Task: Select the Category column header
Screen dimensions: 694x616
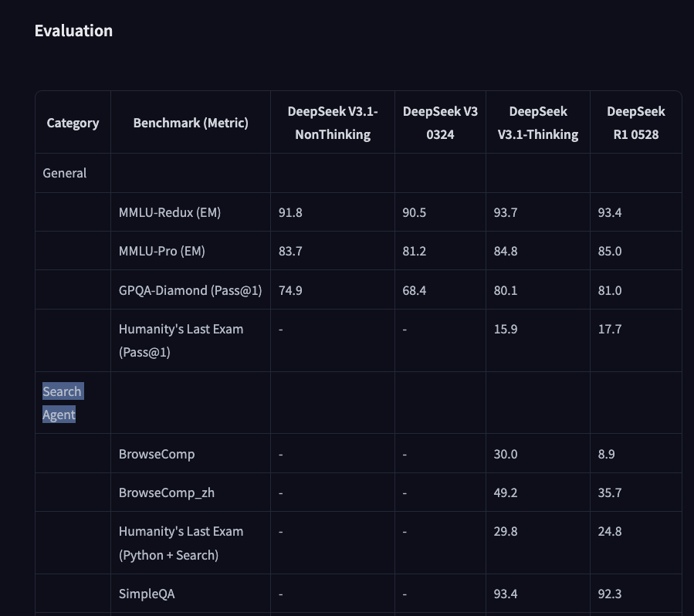Action: pos(73,123)
